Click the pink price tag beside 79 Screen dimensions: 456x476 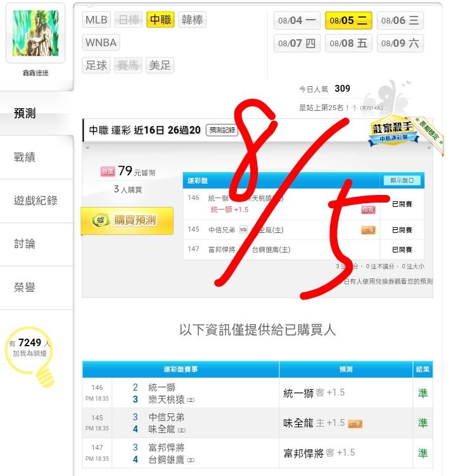(108, 172)
